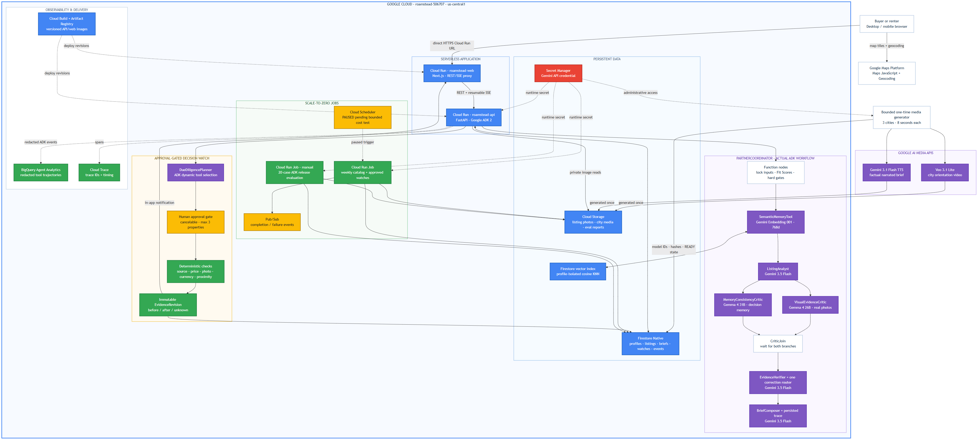Click the 'deploy revisions' label near Cloud Build
This screenshot has width=980, height=441.
(76, 46)
